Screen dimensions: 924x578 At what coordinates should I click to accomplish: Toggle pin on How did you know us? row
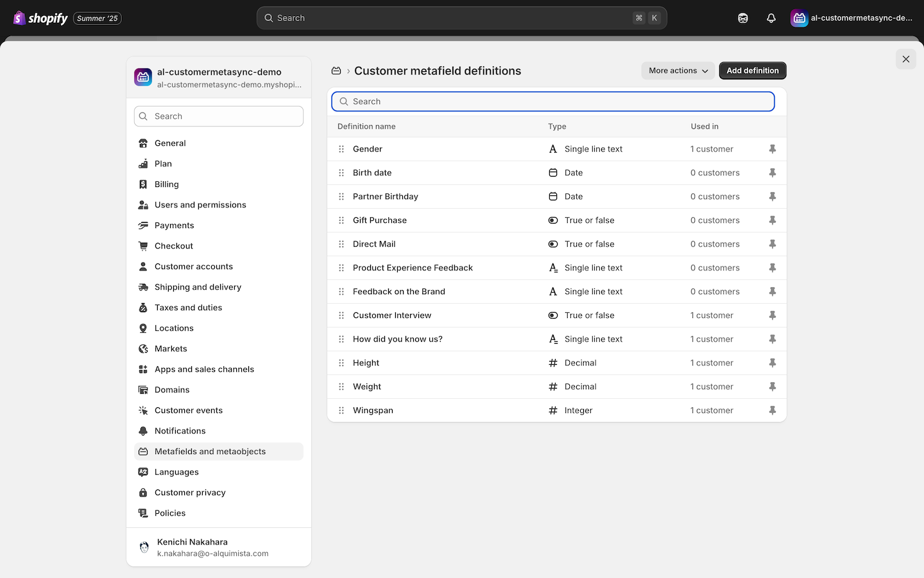coord(773,339)
